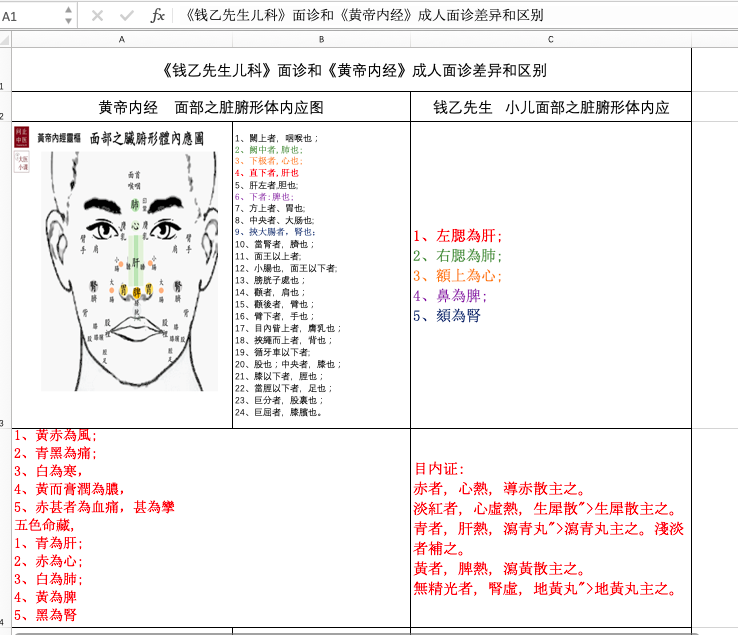Click the text 黃者，脾熱，瀉黃散主之
Viewport: 738px width, 635px height.
pyautogui.click(x=499, y=569)
